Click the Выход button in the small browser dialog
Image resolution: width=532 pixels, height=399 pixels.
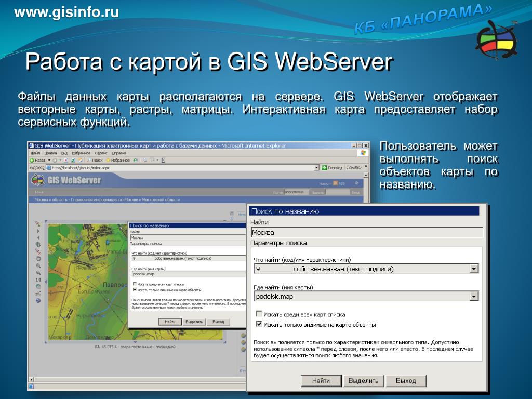[218, 322]
